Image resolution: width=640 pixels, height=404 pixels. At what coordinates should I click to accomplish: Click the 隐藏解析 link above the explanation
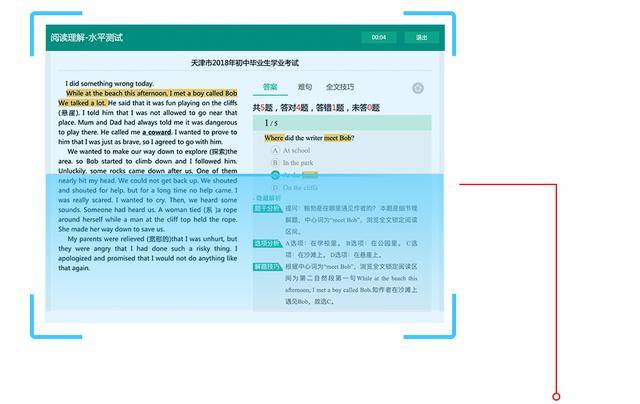268,198
